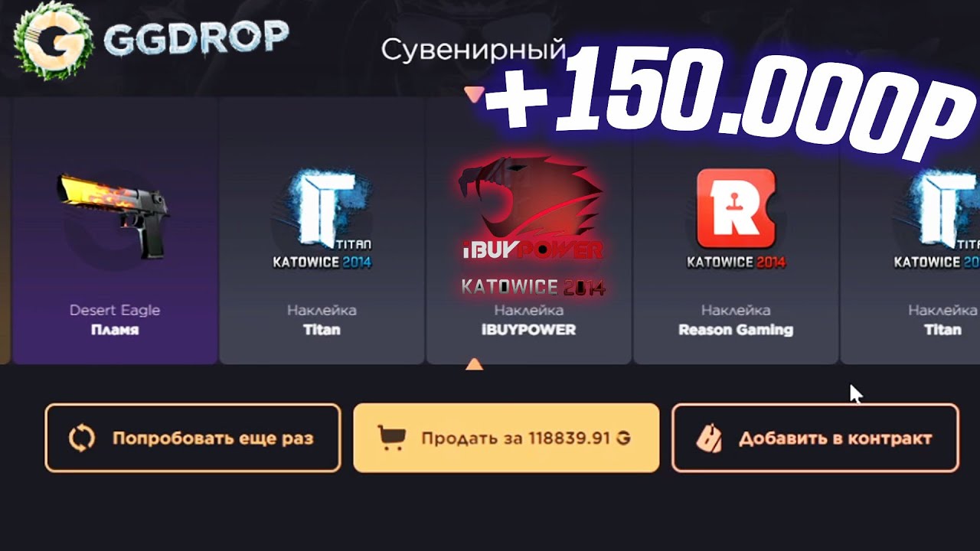Viewport: 980px width, 551px height.
Task: Click the G coin currency icon after price
Action: point(624,439)
